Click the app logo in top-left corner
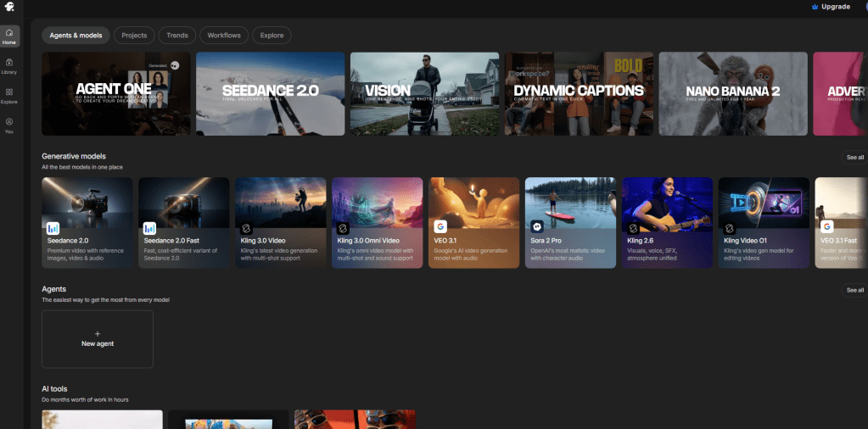Viewport: 868px width, 429px height. [9, 7]
